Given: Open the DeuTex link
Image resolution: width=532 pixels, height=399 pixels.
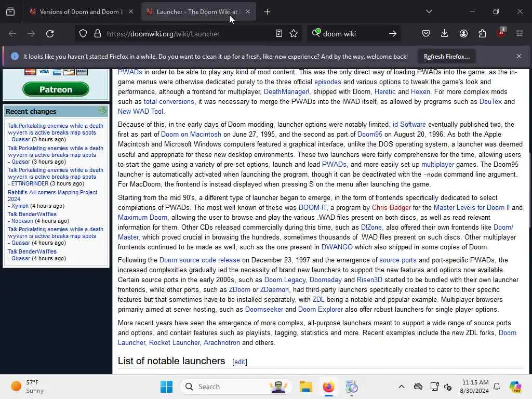Looking at the screenshot, I should coord(490,101).
